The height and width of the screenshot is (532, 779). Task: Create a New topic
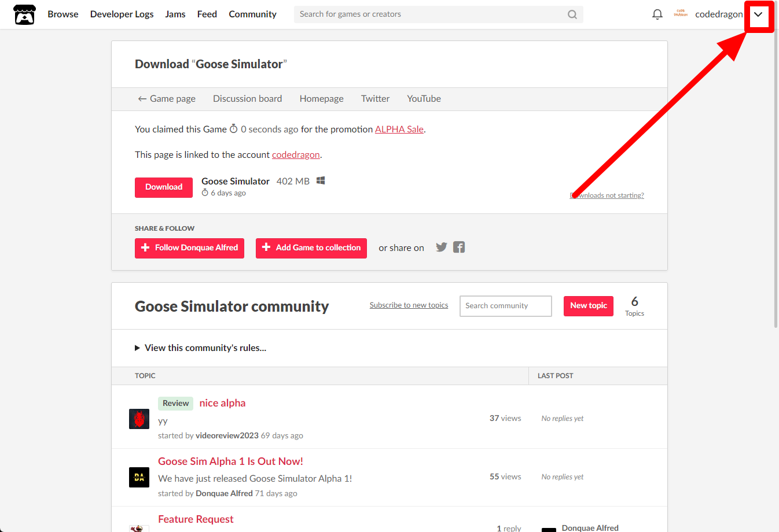coord(589,306)
